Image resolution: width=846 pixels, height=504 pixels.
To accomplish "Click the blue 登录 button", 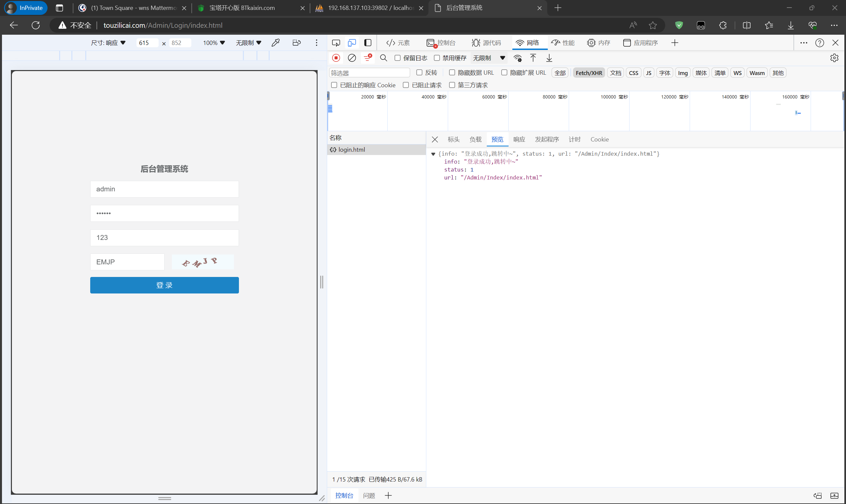I will [x=164, y=285].
